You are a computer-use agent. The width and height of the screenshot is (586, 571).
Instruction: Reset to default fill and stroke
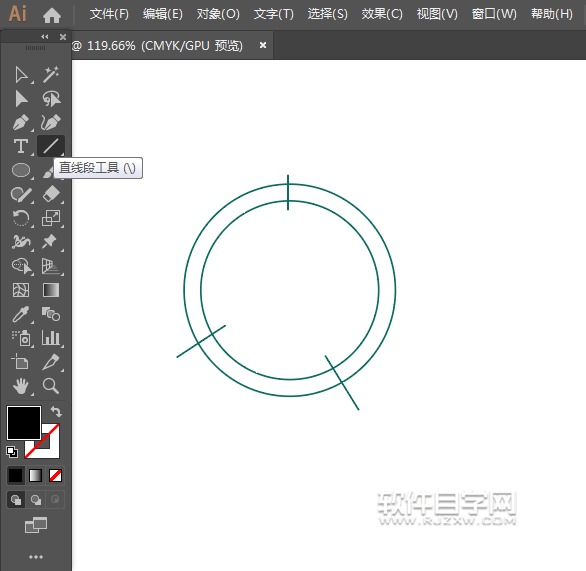click(x=12, y=452)
